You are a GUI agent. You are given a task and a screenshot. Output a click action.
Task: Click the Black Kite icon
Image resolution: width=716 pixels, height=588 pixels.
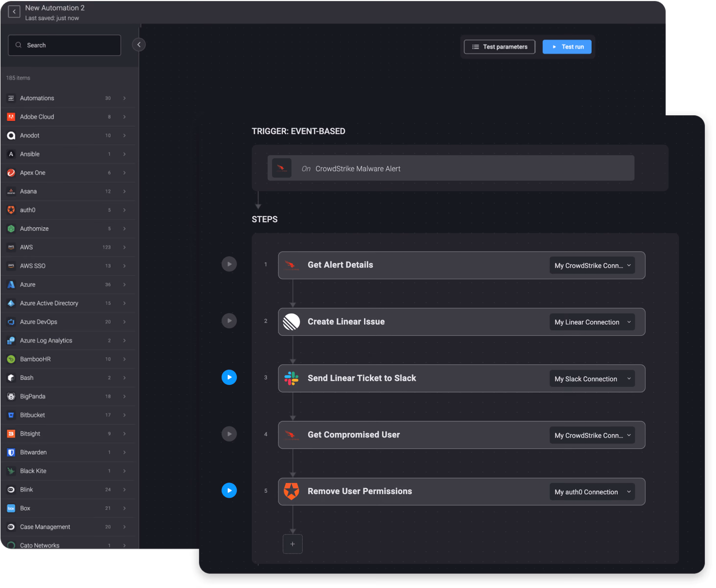tap(11, 471)
